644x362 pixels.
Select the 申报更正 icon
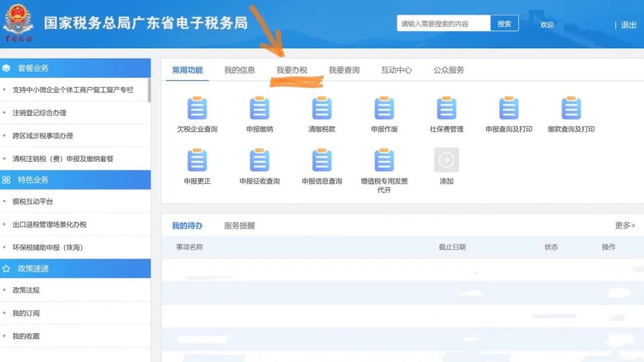point(197,160)
